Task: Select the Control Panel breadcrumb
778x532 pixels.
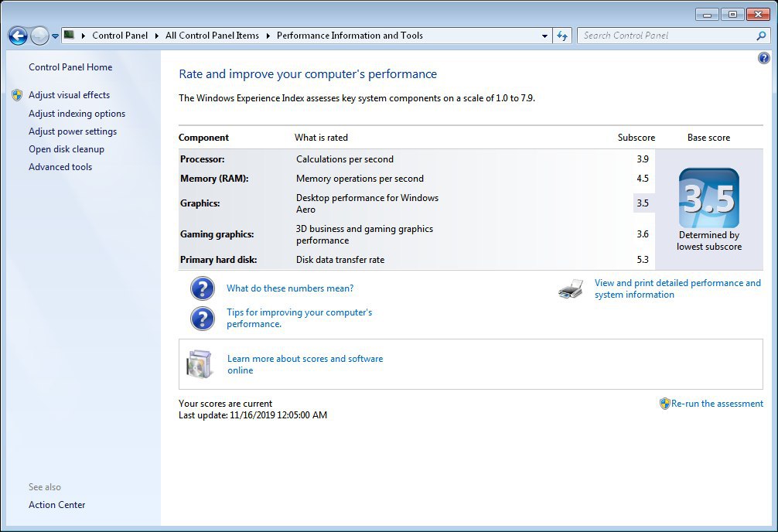Action: click(120, 36)
